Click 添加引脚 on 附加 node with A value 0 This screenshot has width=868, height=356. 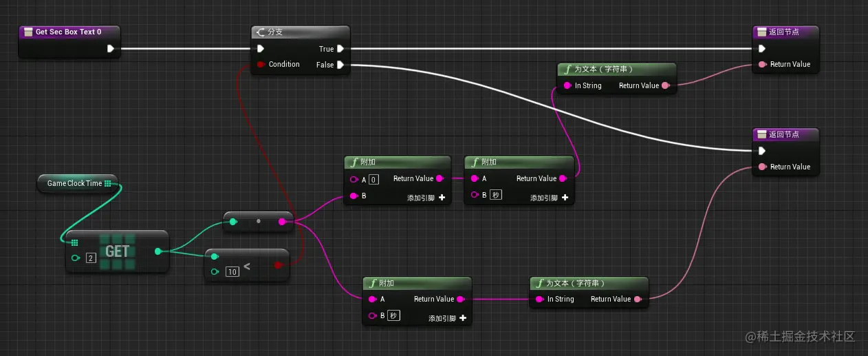coord(426,198)
